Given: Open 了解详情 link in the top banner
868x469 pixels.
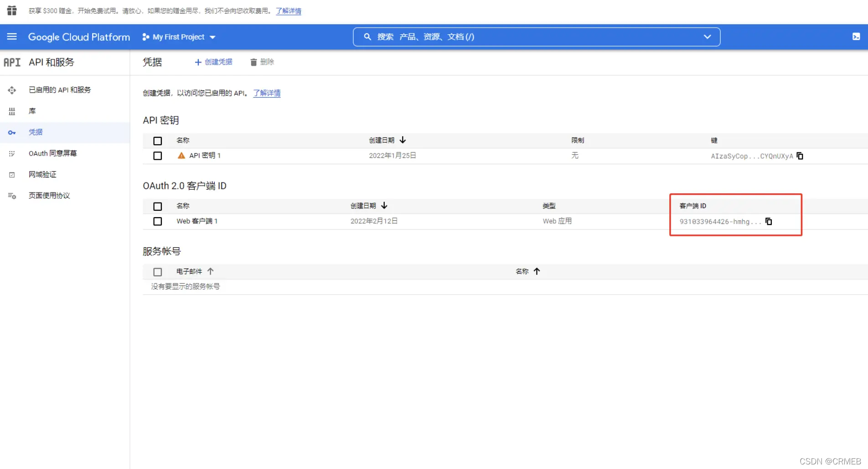Looking at the screenshot, I should (289, 10).
